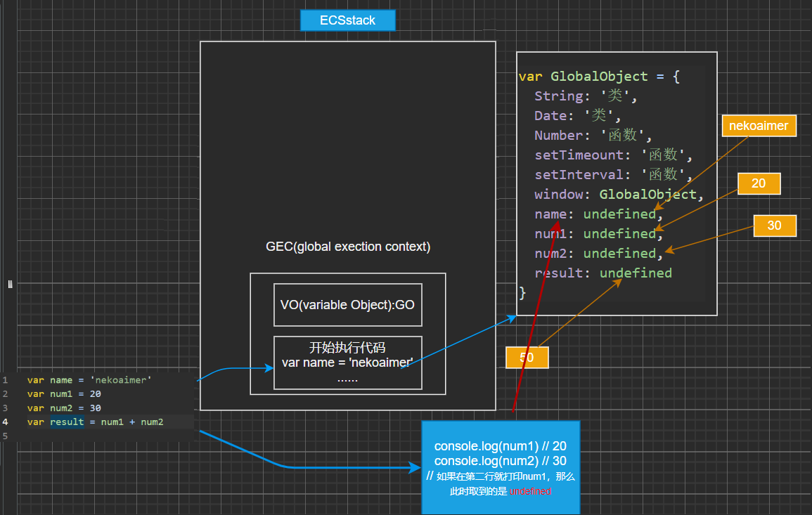
Task: Click the orange 20 value label
Action: (x=759, y=183)
